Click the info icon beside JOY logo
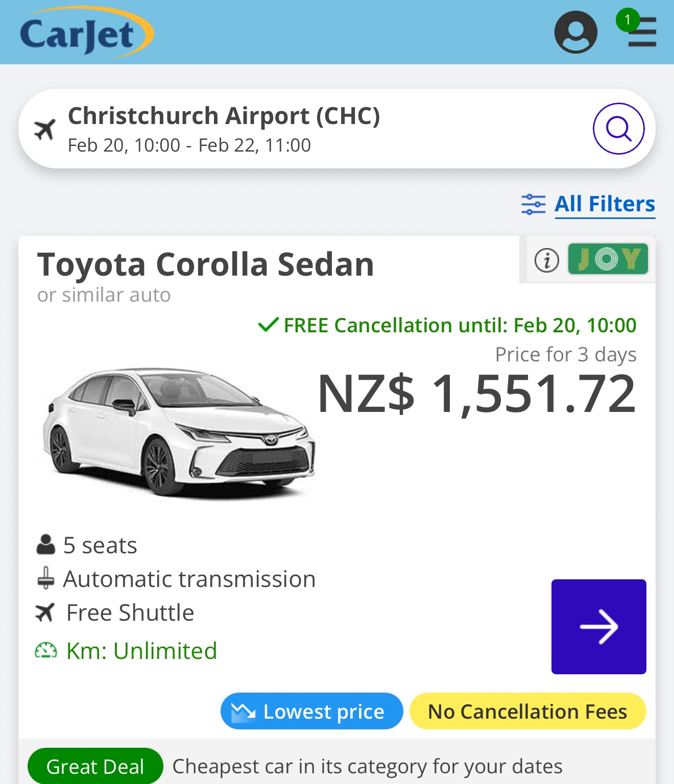This screenshot has width=674, height=784. [x=546, y=260]
